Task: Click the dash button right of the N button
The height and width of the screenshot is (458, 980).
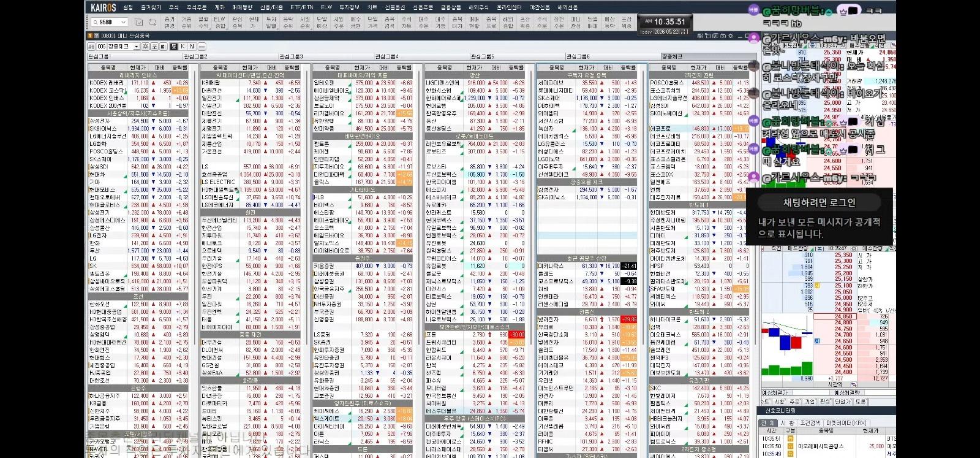Action: 202,47
